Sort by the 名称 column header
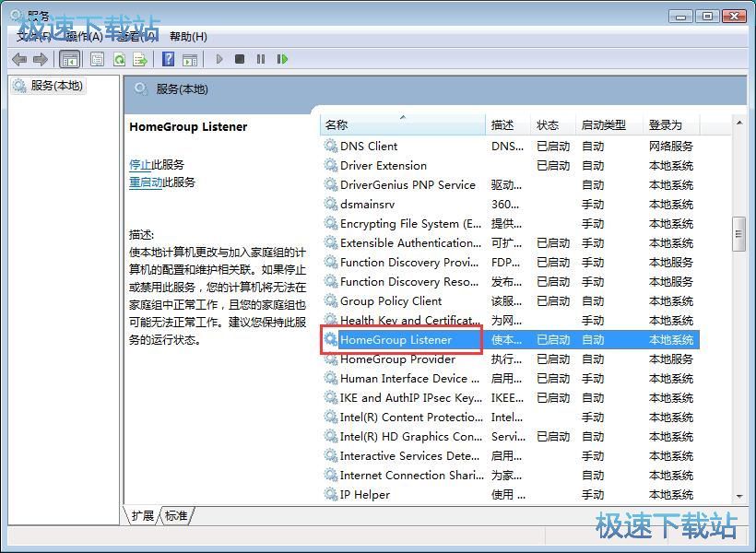 [403, 124]
